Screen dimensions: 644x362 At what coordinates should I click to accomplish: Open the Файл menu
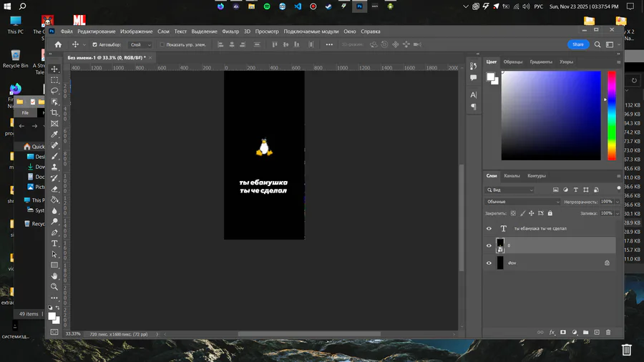pyautogui.click(x=67, y=31)
